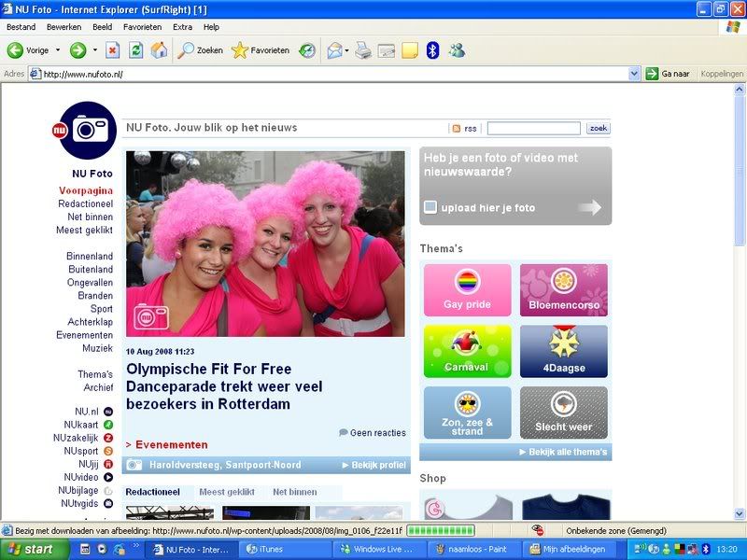Open the mail button dropdown arrow
Screen dimensions: 747x560
[346, 50]
